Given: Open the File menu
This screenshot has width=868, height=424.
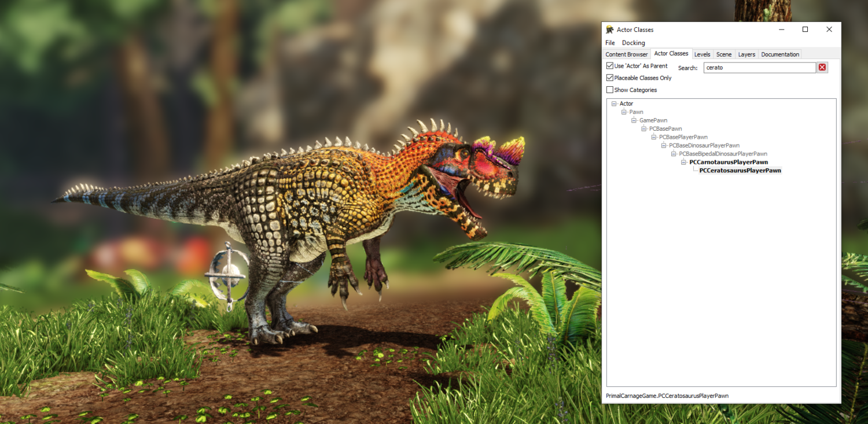Looking at the screenshot, I should point(610,43).
